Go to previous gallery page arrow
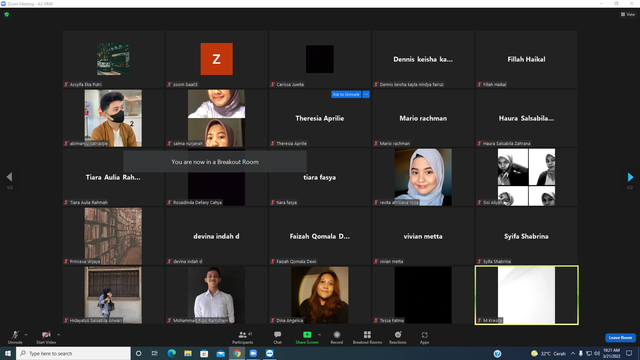The width and height of the screenshot is (640, 360). [x=9, y=177]
